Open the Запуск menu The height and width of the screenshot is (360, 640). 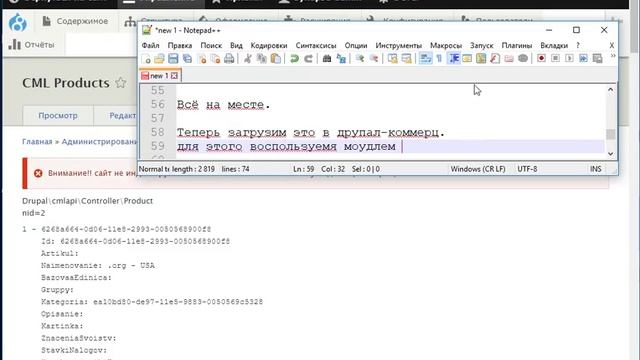(482, 45)
